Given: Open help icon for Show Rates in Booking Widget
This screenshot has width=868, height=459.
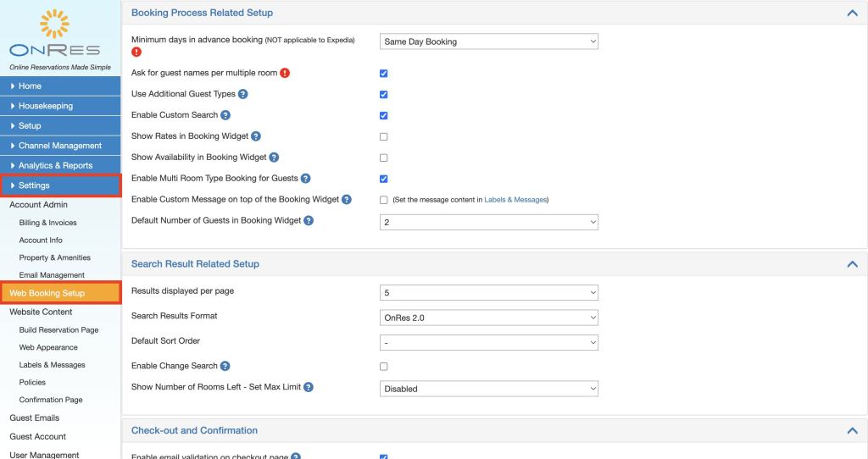Looking at the screenshot, I should [x=256, y=136].
